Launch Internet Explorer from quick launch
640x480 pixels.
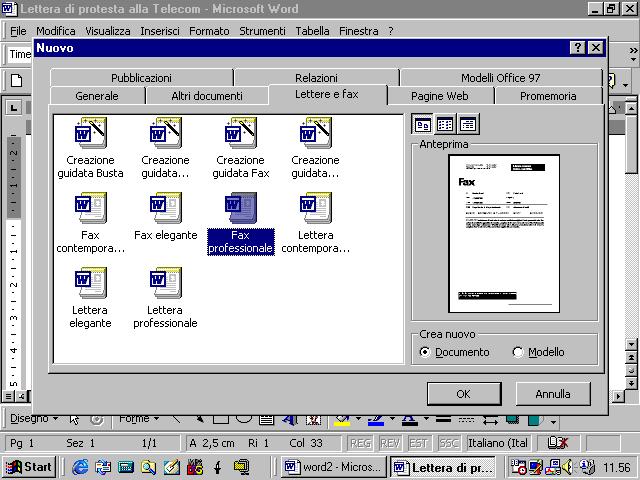pyautogui.click(x=80, y=467)
